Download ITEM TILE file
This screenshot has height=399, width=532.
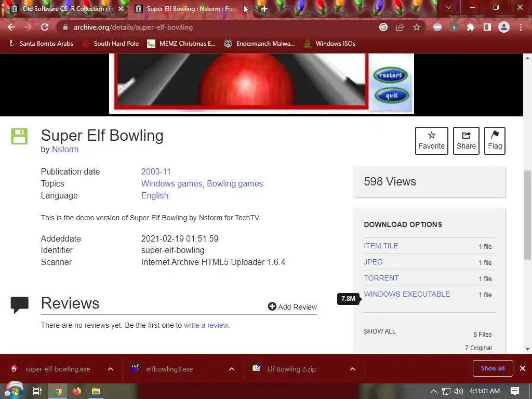click(x=381, y=246)
